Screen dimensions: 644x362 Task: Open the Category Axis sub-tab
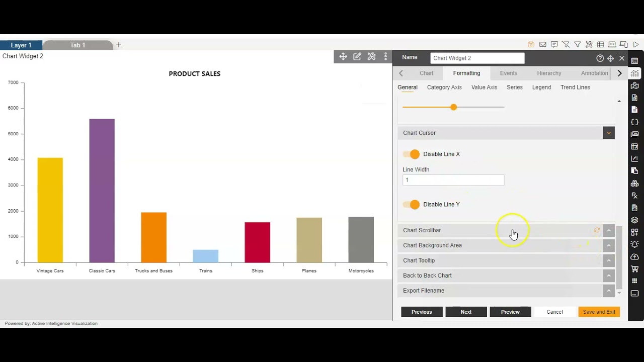444,87
